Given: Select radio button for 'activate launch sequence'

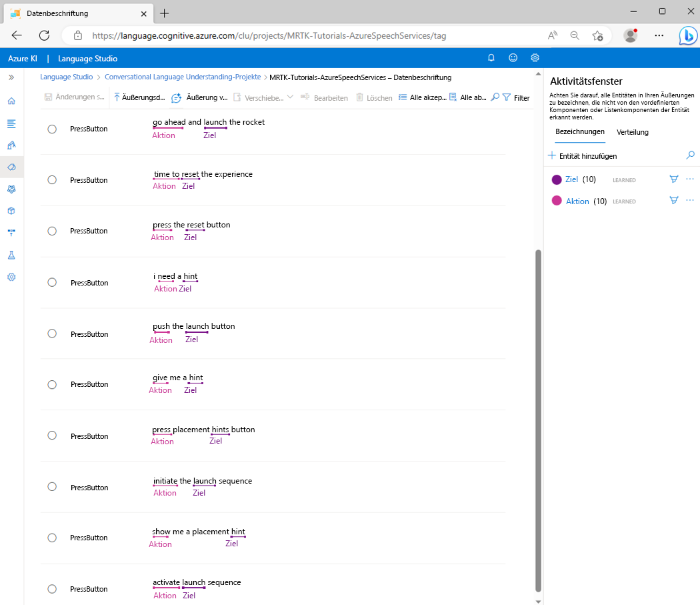Looking at the screenshot, I should point(52,589).
